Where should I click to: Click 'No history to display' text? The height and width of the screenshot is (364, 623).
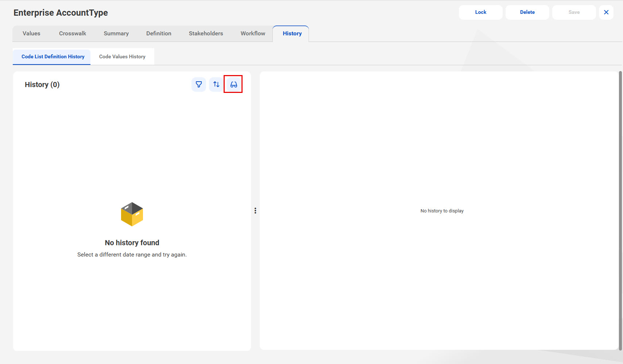click(442, 211)
